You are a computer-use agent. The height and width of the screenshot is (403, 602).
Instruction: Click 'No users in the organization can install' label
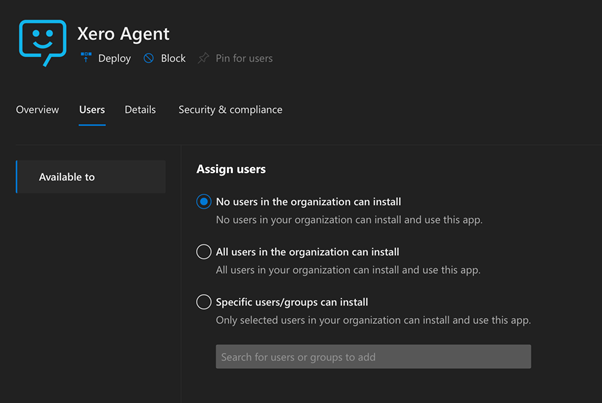pyautogui.click(x=308, y=202)
